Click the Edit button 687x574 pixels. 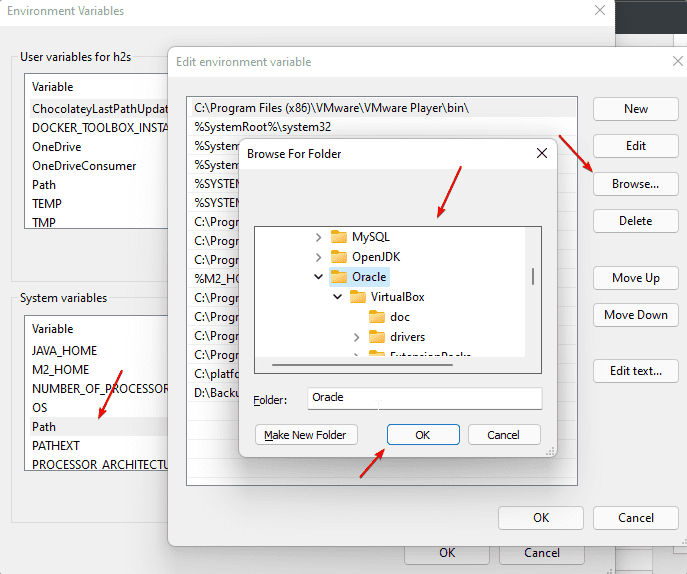pyautogui.click(x=636, y=146)
